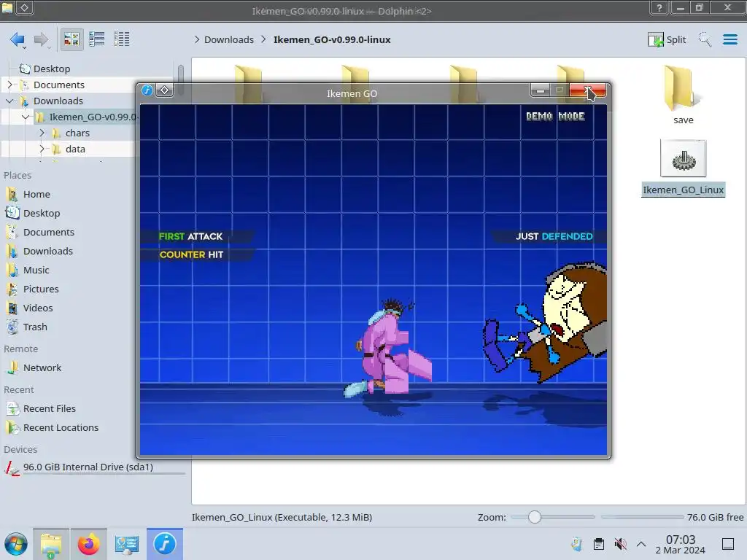The image size is (747, 560).
Task: Unmute audio via the volume tray icon
Action: [620, 544]
